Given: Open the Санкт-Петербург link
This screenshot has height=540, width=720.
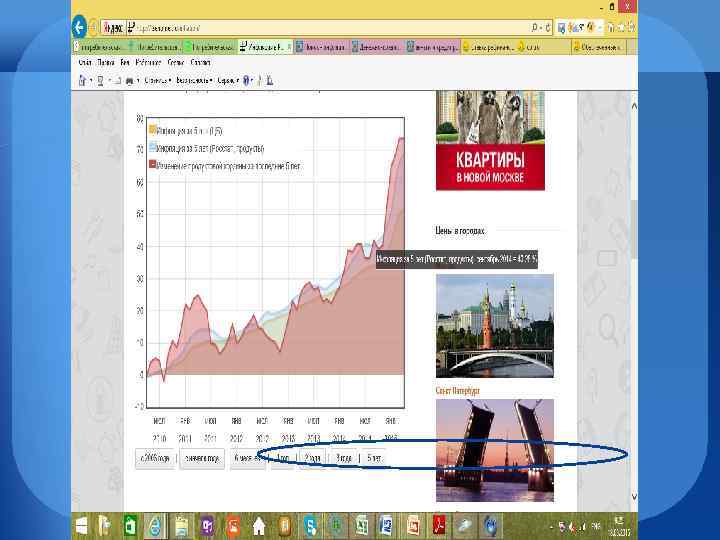Looking at the screenshot, I should tap(457, 391).
